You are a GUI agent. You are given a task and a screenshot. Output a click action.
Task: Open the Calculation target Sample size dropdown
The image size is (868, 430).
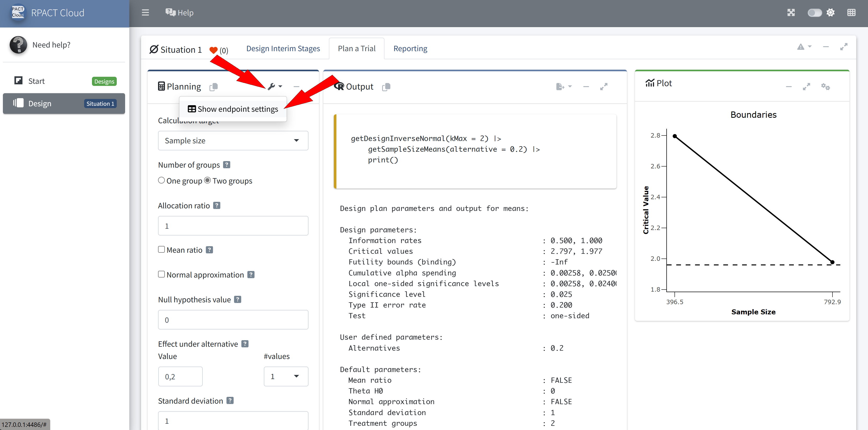pyautogui.click(x=233, y=140)
